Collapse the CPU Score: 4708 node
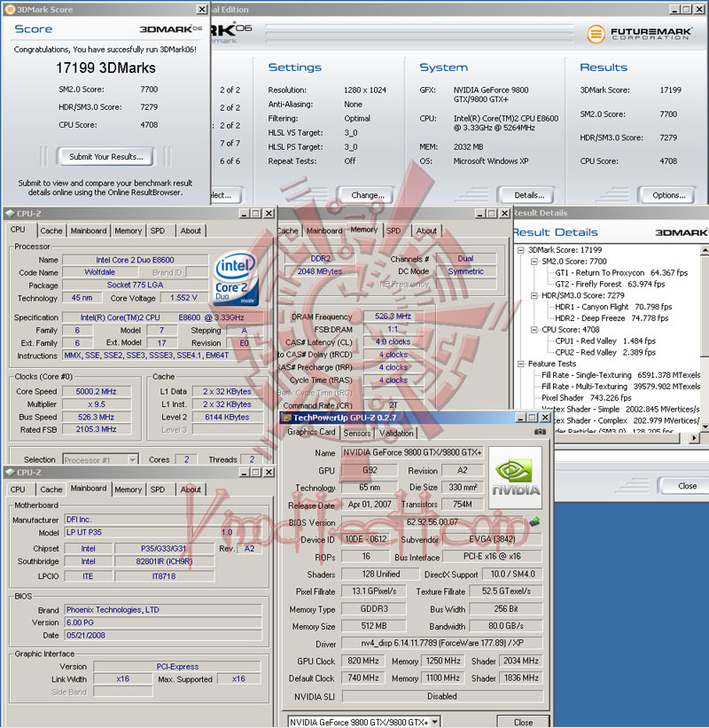Image resolution: width=709 pixels, height=728 pixels. [534, 330]
